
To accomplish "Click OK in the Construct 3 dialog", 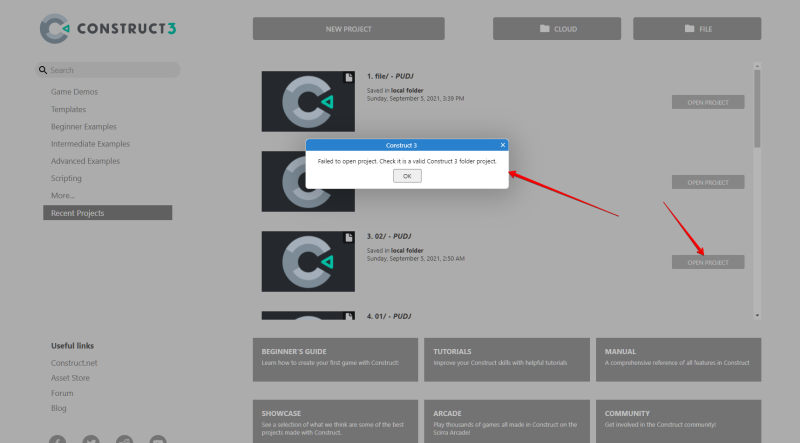I will [x=407, y=176].
